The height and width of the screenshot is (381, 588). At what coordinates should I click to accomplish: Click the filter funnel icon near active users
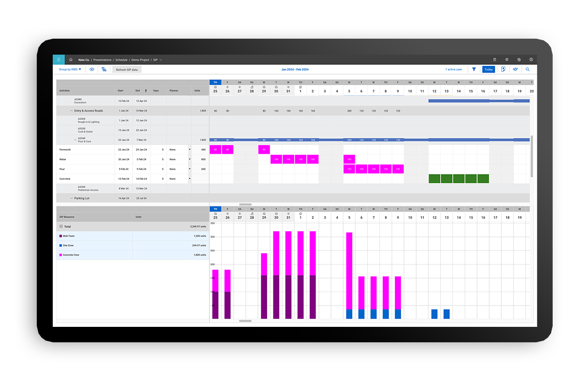(x=474, y=69)
